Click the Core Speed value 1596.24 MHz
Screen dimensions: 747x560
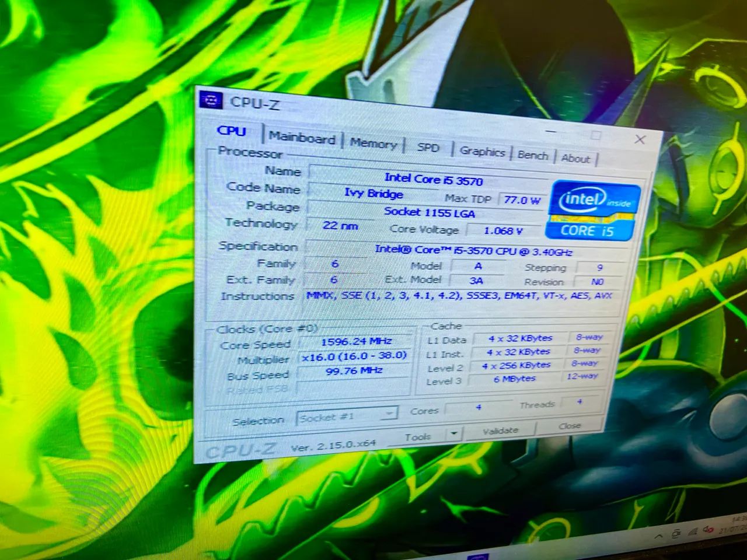click(x=356, y=342)
